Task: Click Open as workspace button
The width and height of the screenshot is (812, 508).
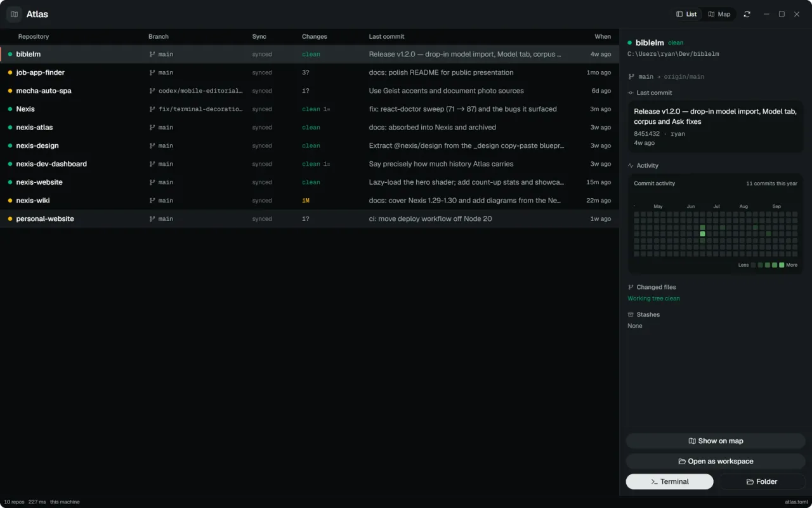Action: (716, 461)
